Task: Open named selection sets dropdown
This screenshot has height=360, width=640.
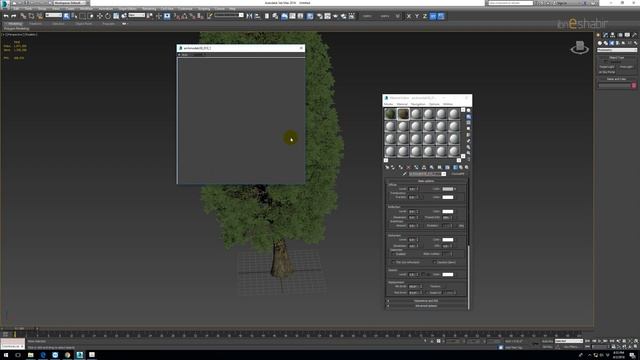Action: 229,16
